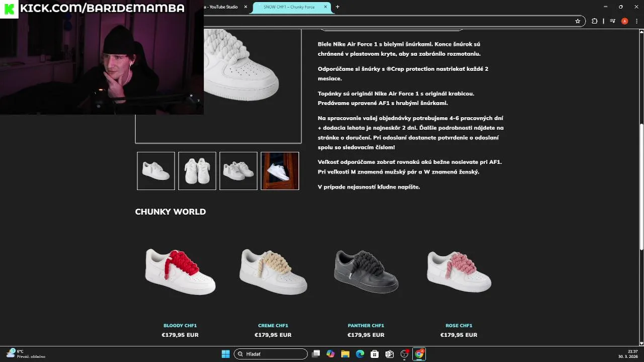Click the Kick logo in the overlay

[9, 9]
